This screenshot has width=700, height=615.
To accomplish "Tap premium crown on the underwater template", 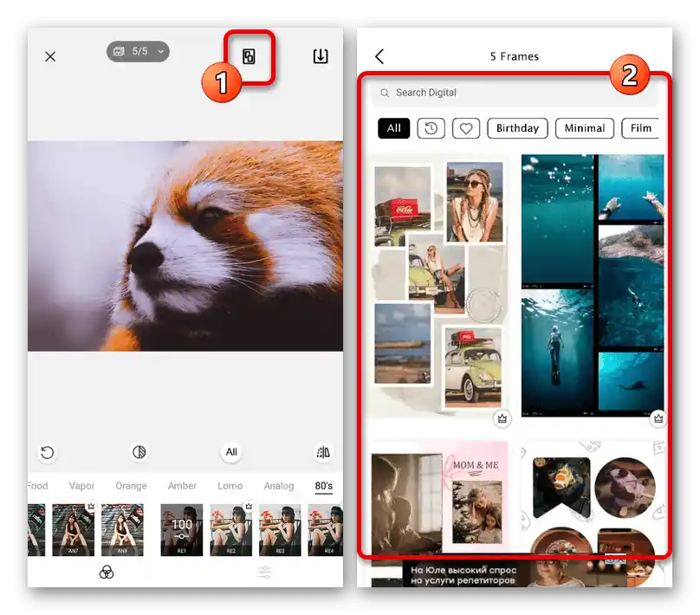I will (658, 418).
